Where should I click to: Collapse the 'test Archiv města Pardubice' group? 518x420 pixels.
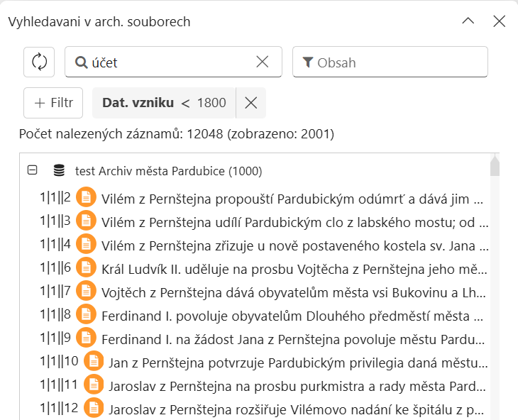coord(32,170)
